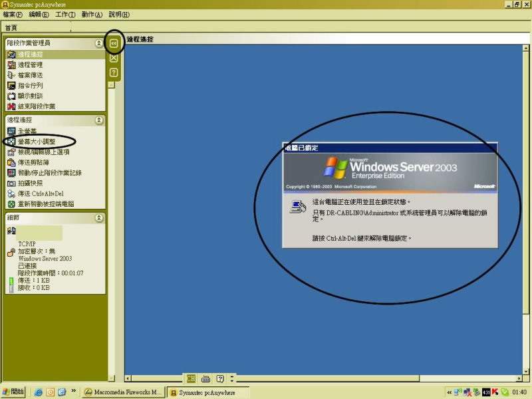Screen dimensions: 532x399
Task: Click the red K tray icon
Action: point(495,392)
